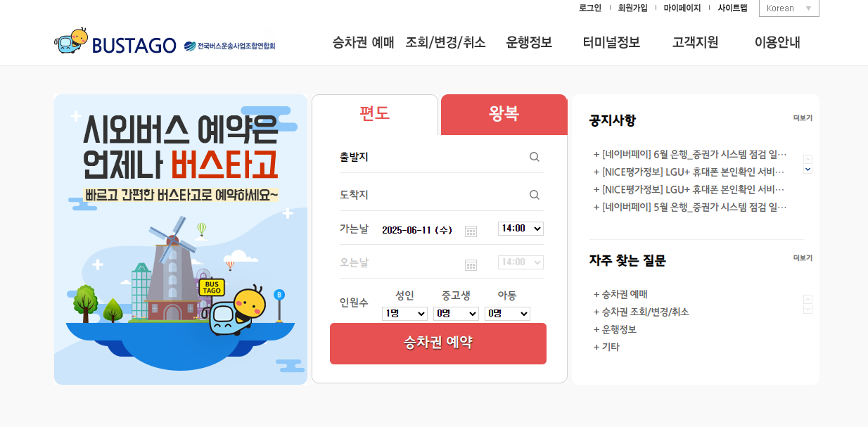The image size is (868, 427).
Task: Open the departure time 14:00 dropdown
Action: tap(521, 228)
